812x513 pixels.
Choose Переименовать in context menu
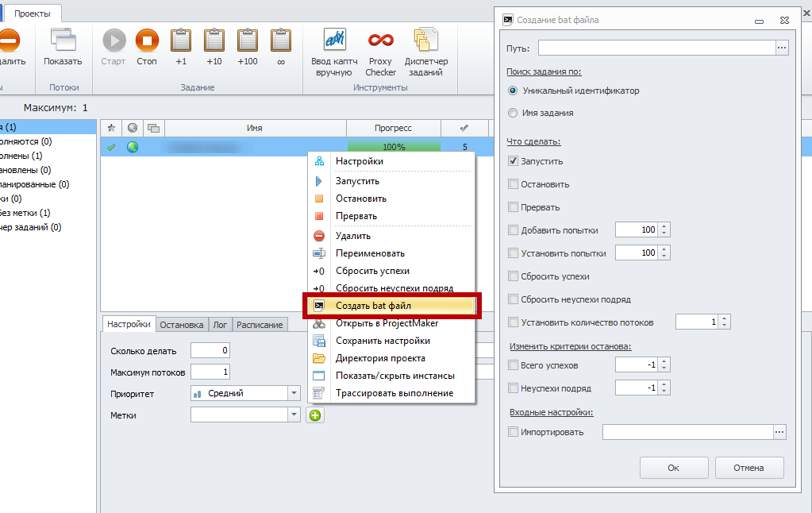[391, 253]
